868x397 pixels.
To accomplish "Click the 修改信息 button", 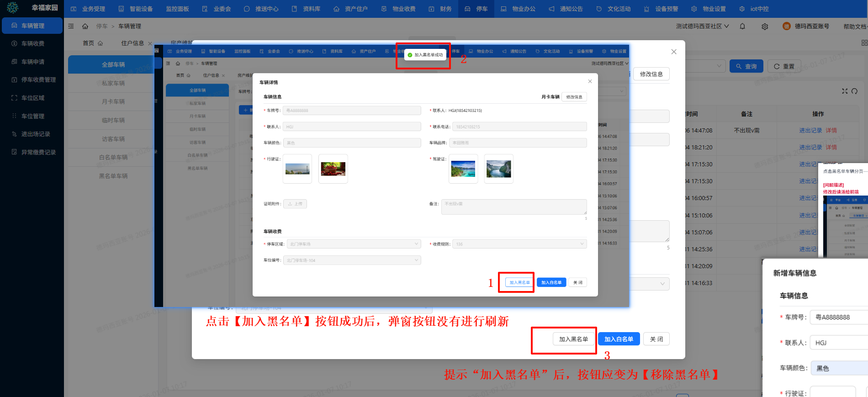I will [x=651, y=74].
